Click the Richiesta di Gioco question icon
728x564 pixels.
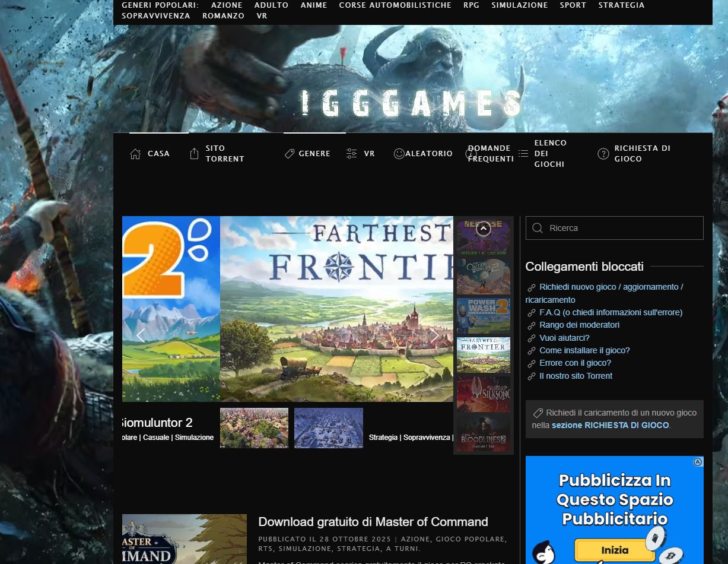603,154
